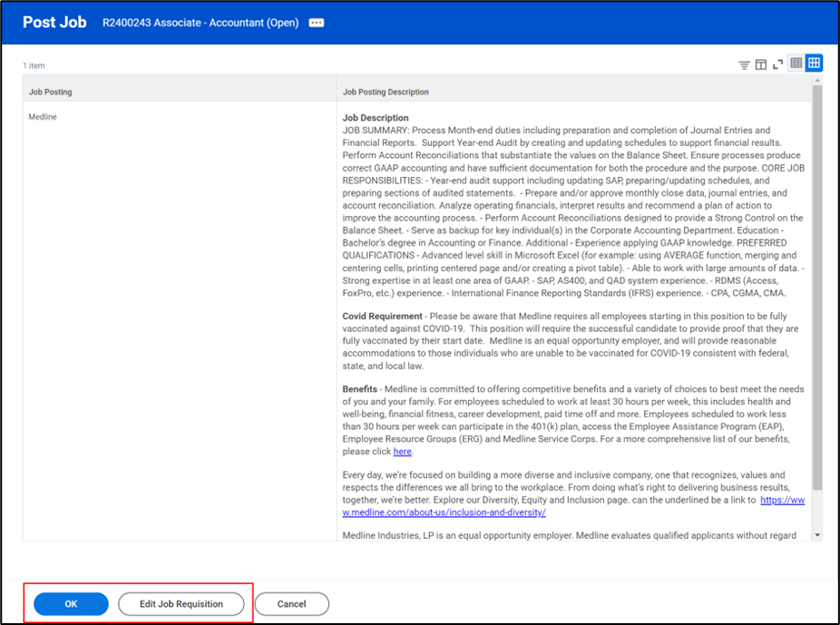Expand the table to fullscreen view

pos(777,64)
